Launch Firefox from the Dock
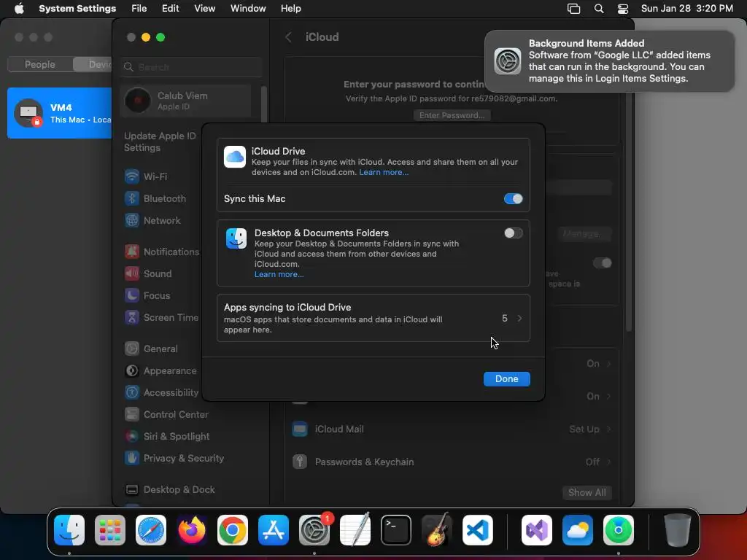The height and width of the screenshot is (560, 747). pos(192,530)
